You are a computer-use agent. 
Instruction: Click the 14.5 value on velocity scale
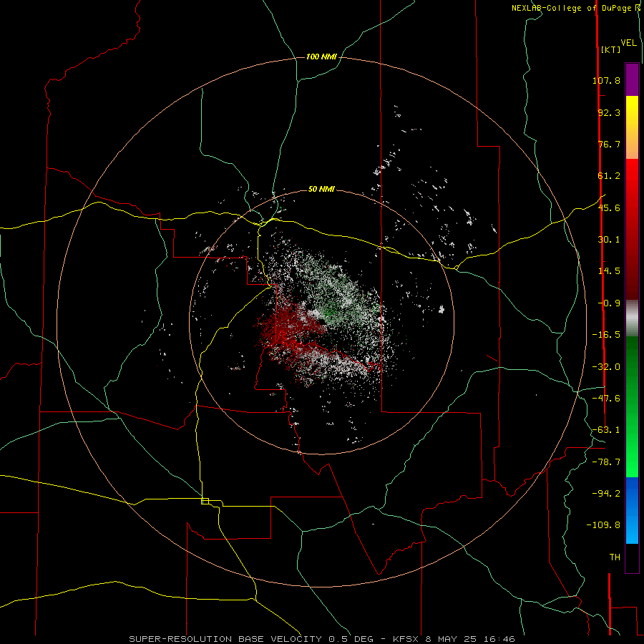[609, 271]
